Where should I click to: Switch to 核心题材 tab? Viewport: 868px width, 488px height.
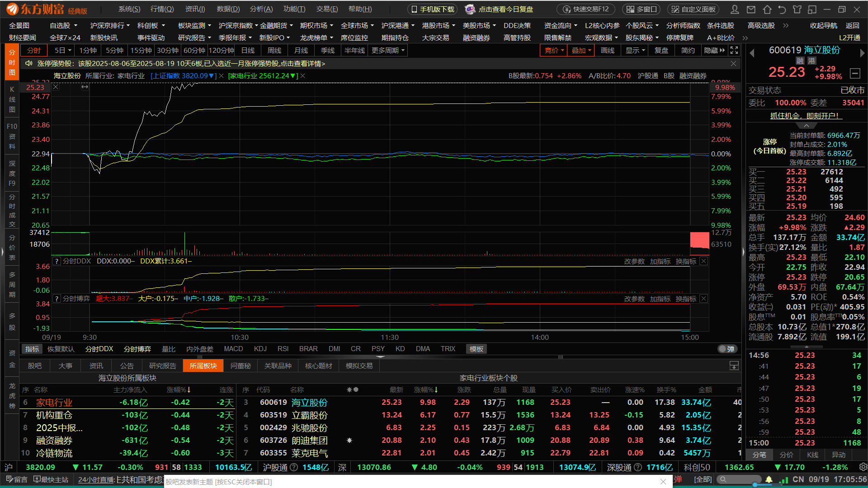(319, 366)
